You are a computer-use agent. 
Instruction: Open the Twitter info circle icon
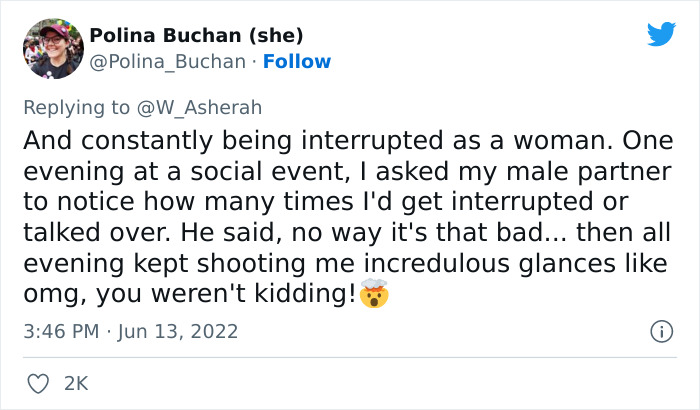tap(660, 331)
